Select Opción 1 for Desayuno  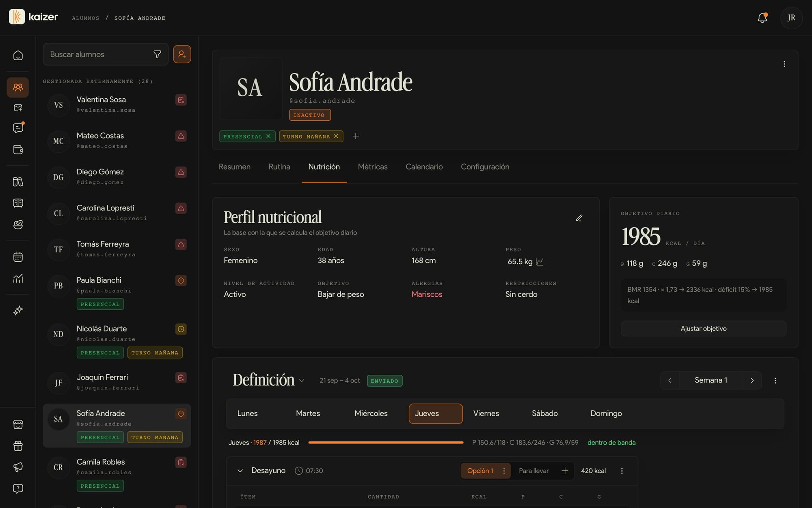coord(480,471)
